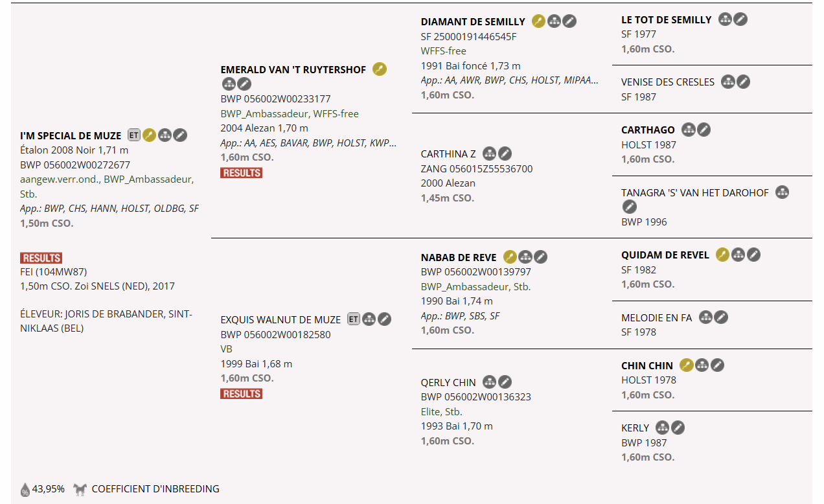
Task: Open RESULTS under Exquis Walnut de Muze
Action: tap(241, 394)
